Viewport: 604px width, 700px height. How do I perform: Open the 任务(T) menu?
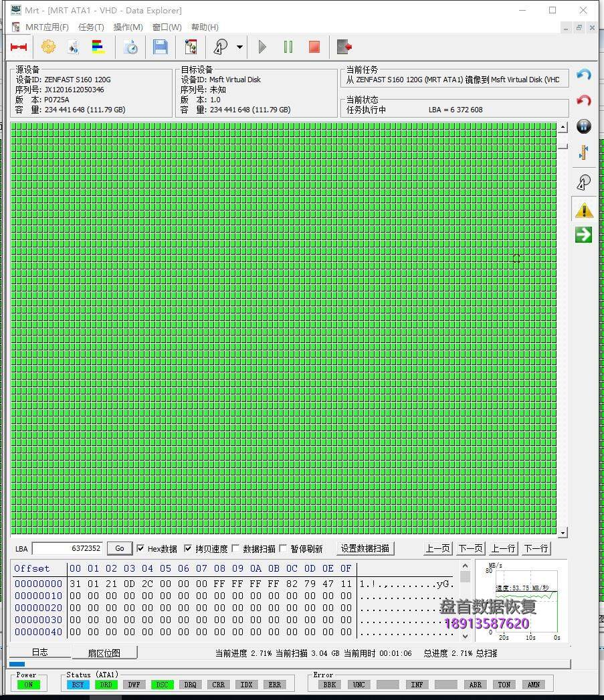(91, 27)
